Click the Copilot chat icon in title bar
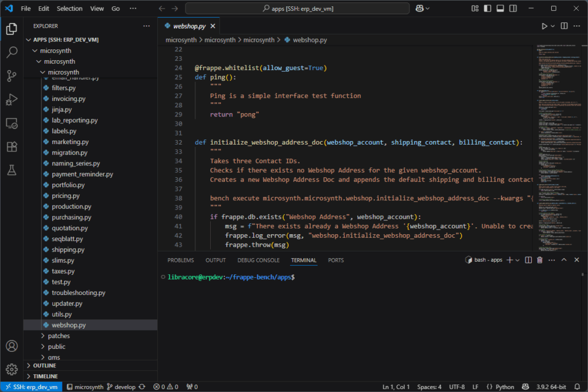 (420, 8)
